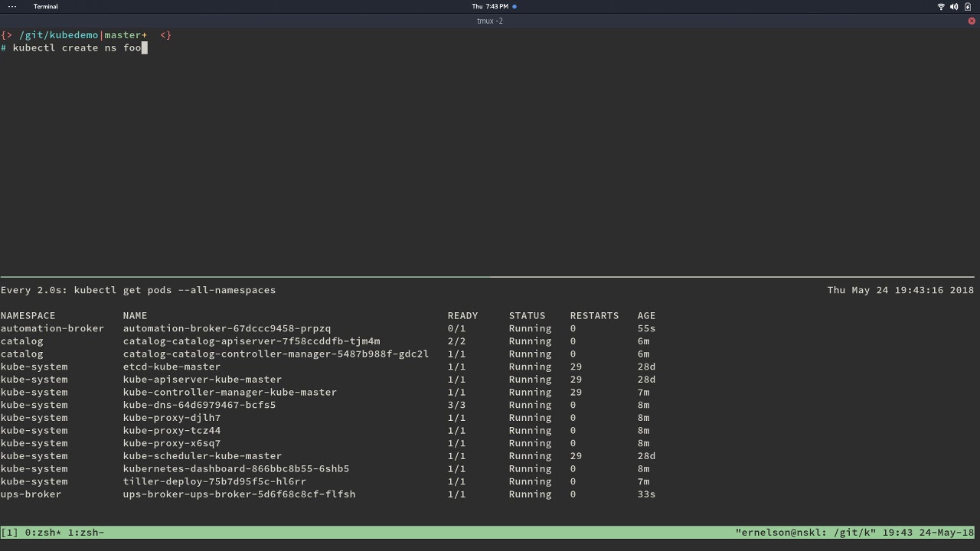980x551 pixels.
Task: Click the tmux session indicator [1]
Action: pos(9,532)
